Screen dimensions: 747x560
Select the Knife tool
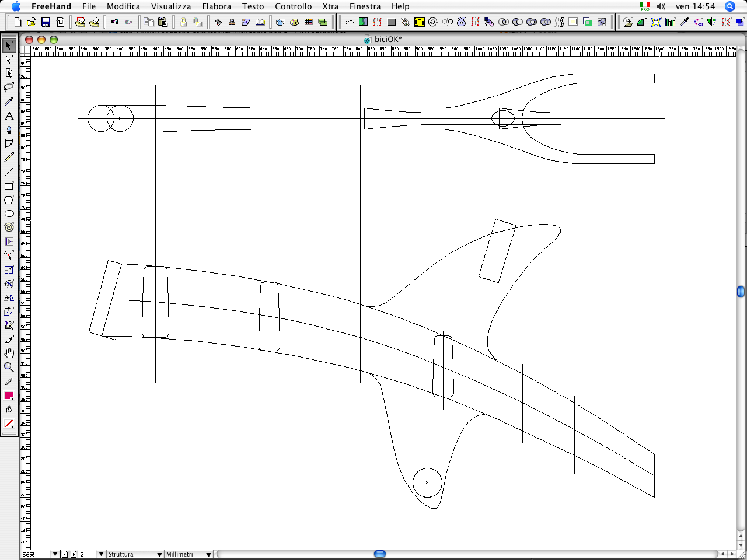[9, 339]
